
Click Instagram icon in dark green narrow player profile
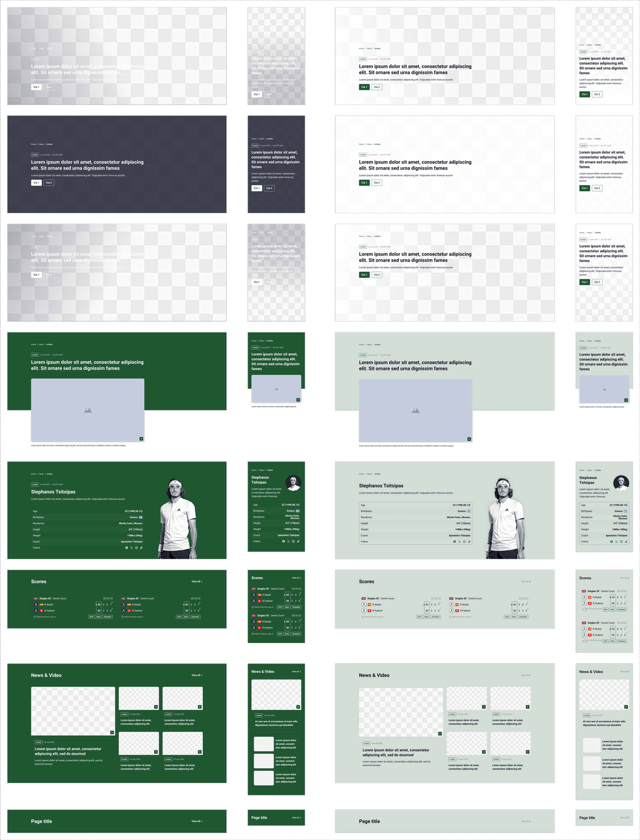[x=293, y=541]
